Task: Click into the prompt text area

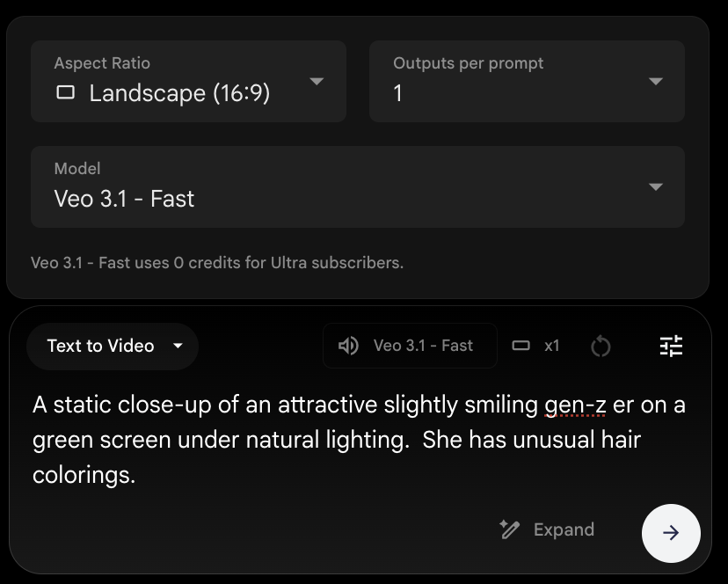Action: (352, 440)
